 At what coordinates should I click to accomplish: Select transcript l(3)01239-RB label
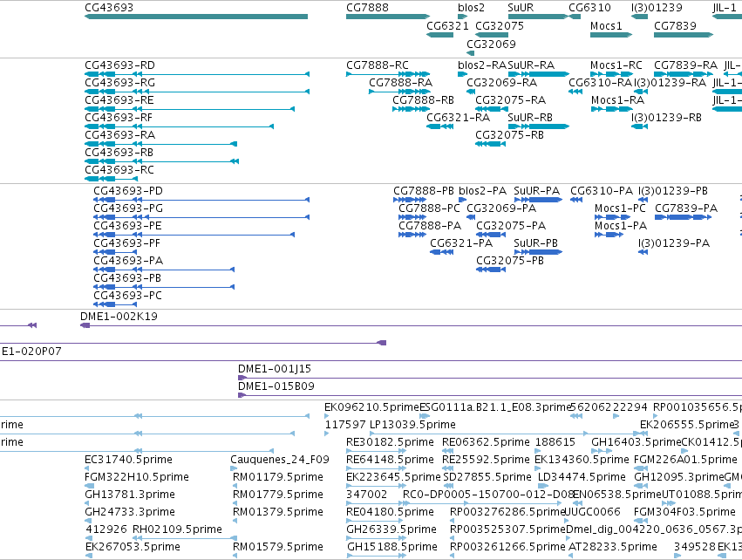[666, 118]
